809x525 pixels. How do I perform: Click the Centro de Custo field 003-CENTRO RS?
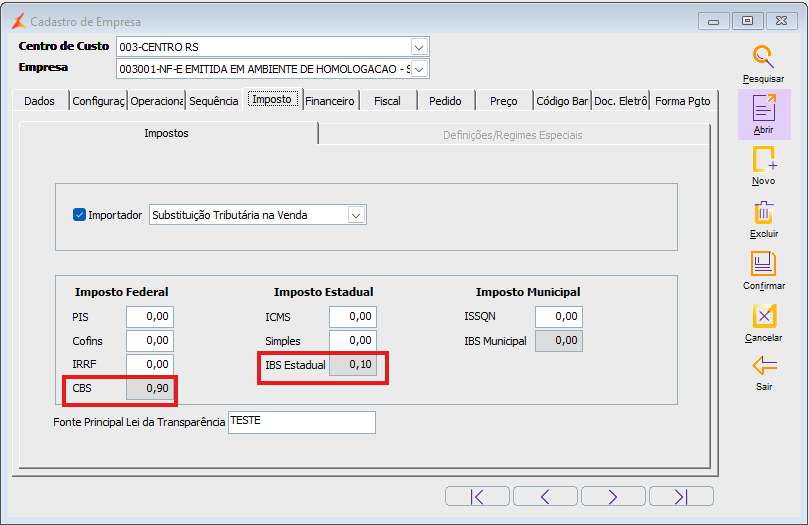[272, 47]
